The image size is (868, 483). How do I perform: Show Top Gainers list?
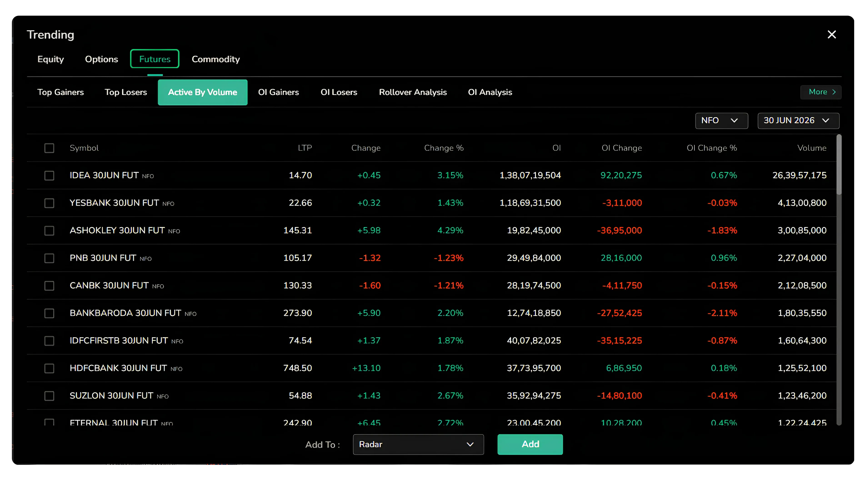click(61, 92)
